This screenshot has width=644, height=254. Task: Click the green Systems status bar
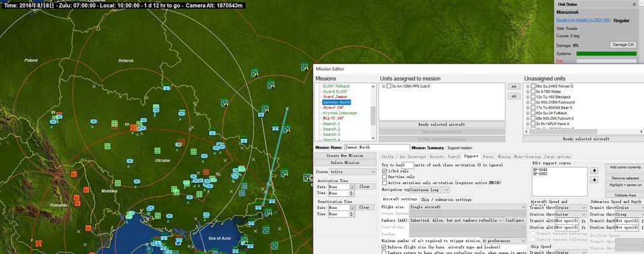click(x=606, y=54)
